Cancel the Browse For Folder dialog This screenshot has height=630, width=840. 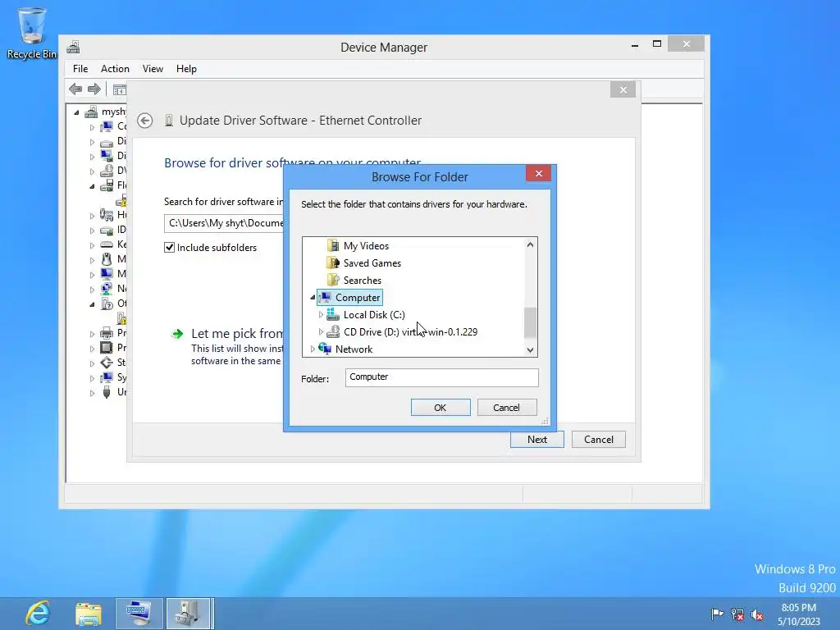pos(506,407)
